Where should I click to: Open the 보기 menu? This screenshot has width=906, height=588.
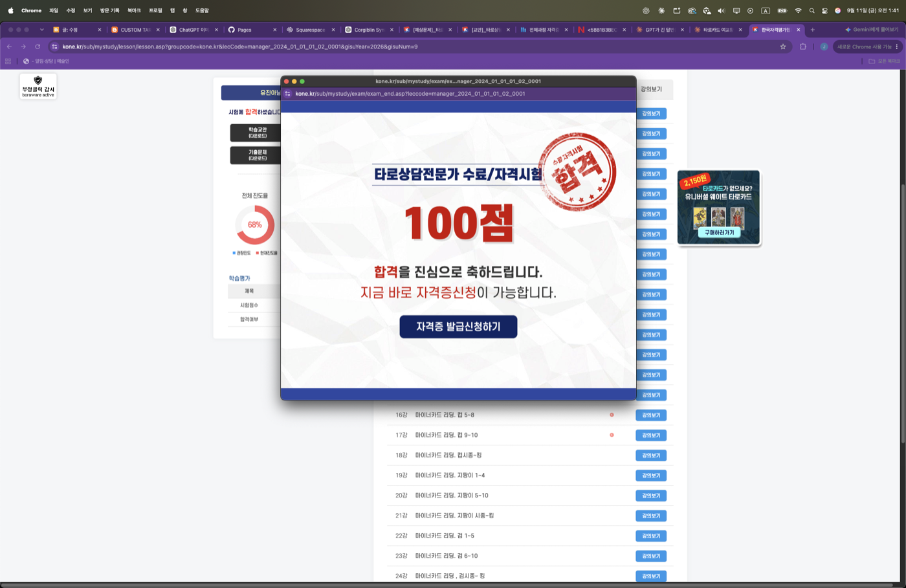click(x=87, y=10)
